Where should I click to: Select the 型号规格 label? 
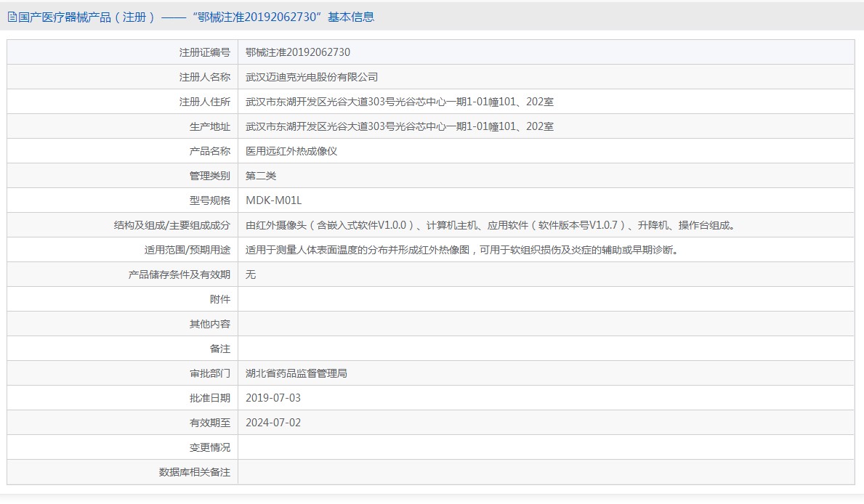click(x=210, y=200)
